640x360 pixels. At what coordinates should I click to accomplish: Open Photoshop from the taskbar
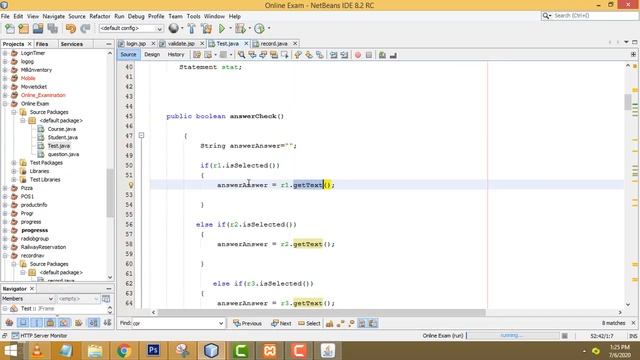click(x=153, y=350)
